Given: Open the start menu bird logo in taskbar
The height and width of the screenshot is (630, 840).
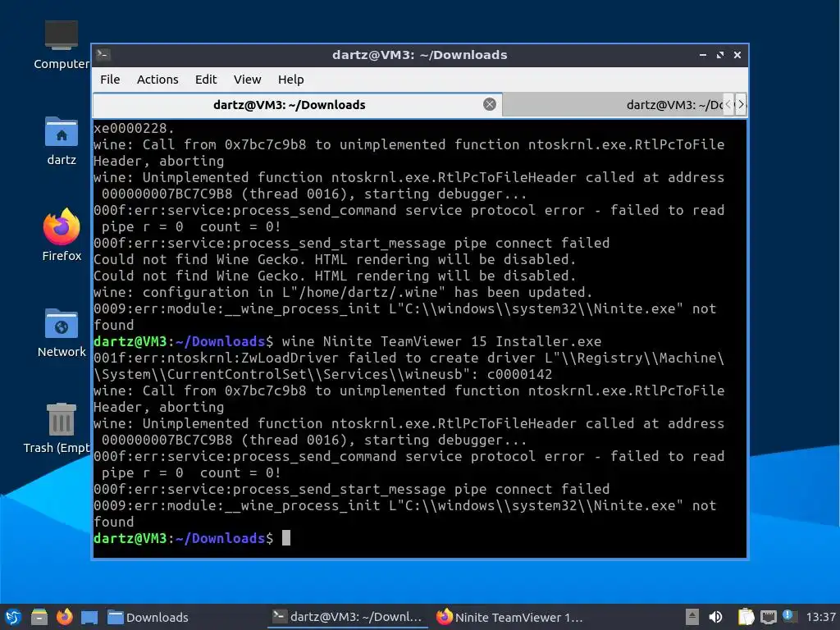Looking at the screenshot, I should click(x=13, y=617).
